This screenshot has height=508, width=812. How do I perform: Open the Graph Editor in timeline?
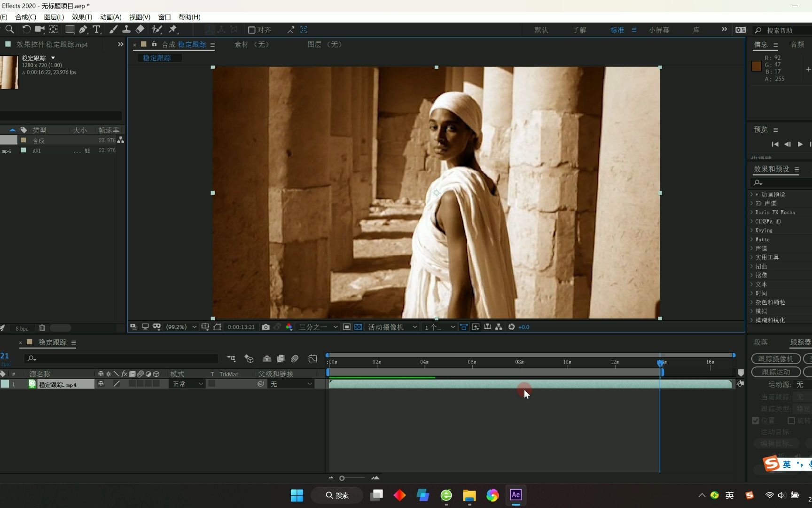tap(312, 359)
